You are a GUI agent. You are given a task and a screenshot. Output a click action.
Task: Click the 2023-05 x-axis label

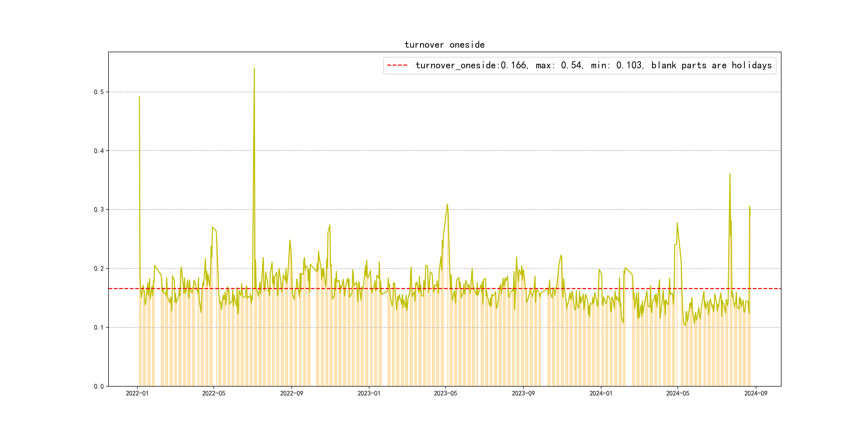click(445, 393)
